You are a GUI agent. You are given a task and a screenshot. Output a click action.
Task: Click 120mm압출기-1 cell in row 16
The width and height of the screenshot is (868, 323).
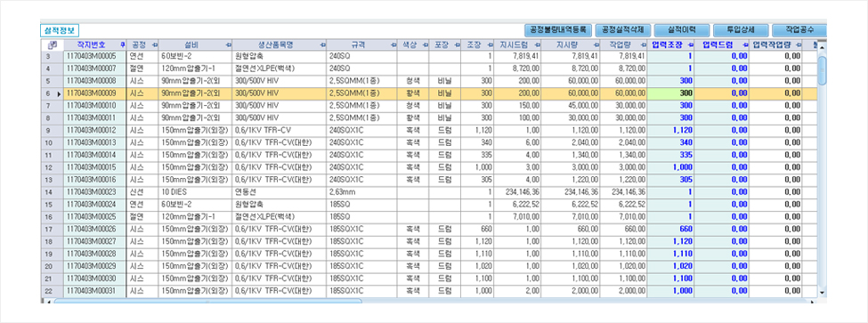pyautogui.click(x=195, y=216)
